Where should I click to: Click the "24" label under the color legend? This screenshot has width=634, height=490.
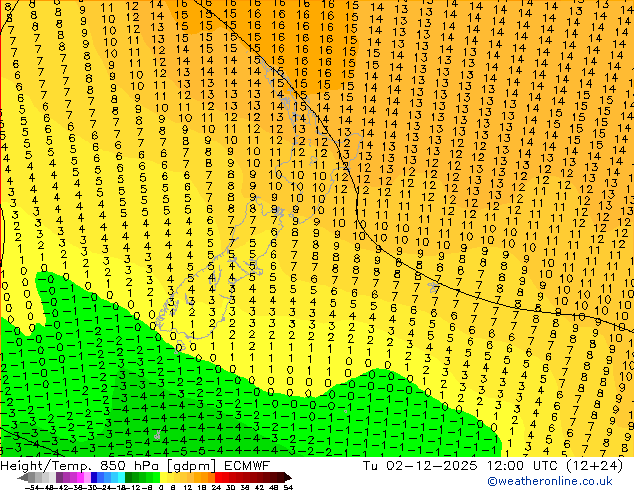216,487
